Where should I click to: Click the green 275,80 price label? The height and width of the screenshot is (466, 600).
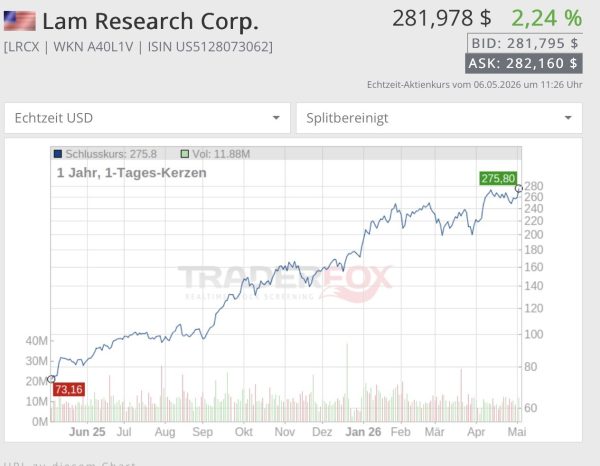[x=498, y=178]
